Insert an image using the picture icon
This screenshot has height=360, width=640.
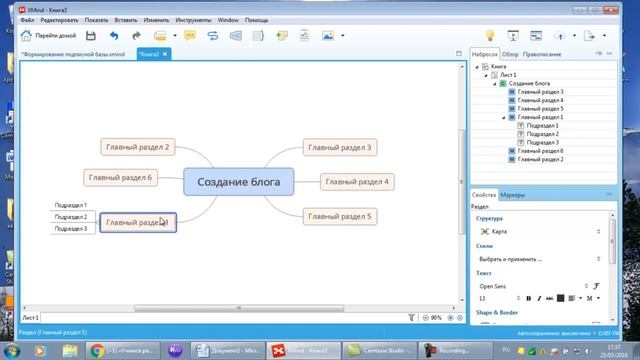[x=328, y=36]
